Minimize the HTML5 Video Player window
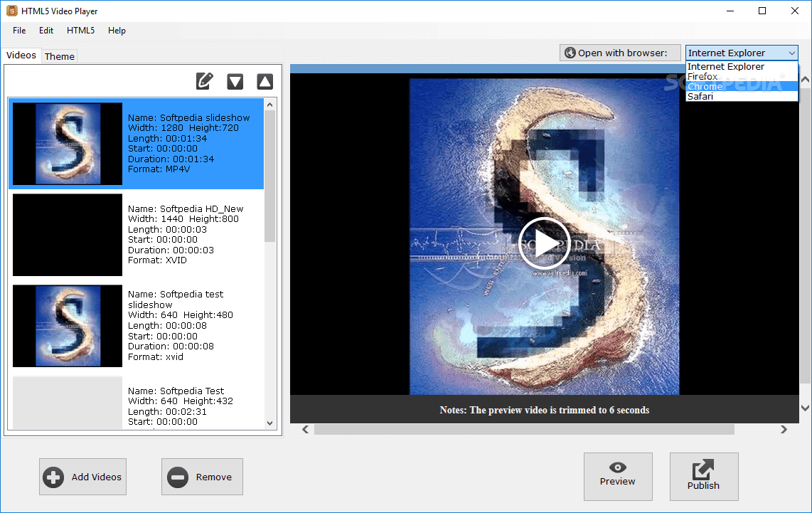The width and height of the screenshot is (812, 513). (x=730, y=11)
